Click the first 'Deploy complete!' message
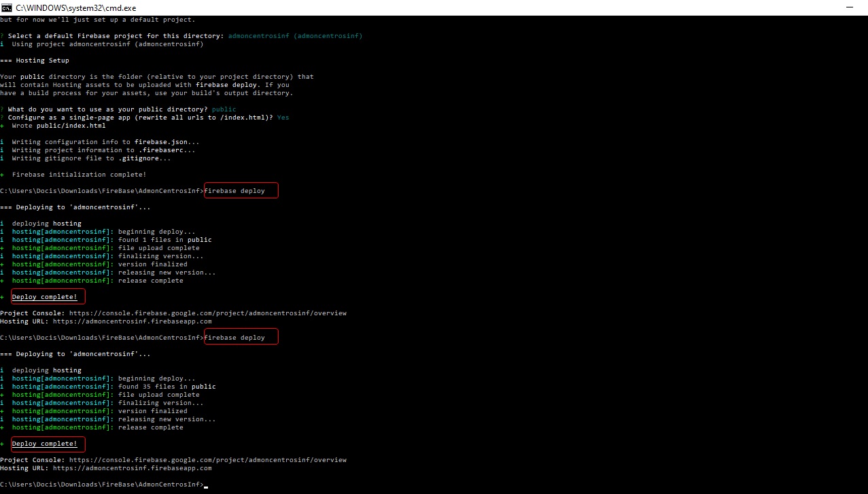The height and width of the screenshot is (494, 868). (45, 297)
